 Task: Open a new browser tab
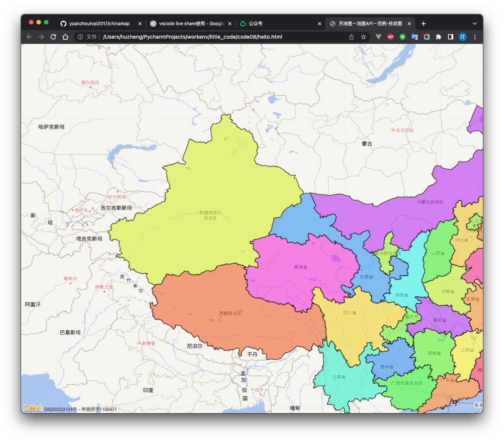click(424, 24)
